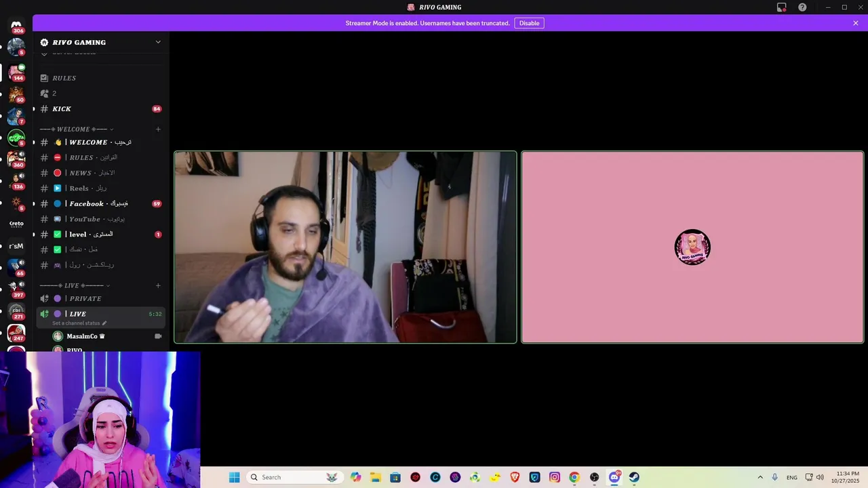Open the رياكشن رول channel

point(102,265)
